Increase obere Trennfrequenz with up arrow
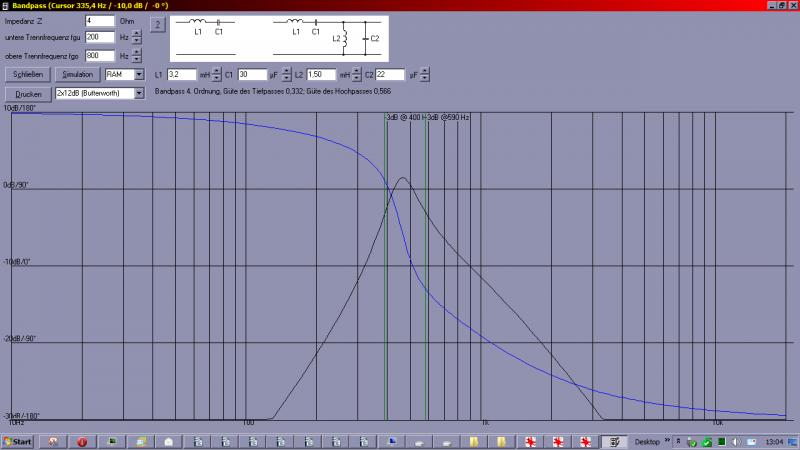Image resolution: width=800 pixels, height=450 pixels. pyautogui.click(x=137, y=53)
